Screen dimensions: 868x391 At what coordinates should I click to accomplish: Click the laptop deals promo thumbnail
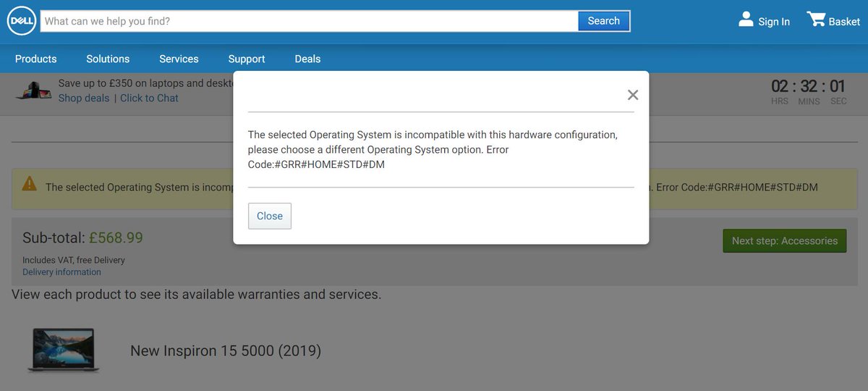pos(33,91)
